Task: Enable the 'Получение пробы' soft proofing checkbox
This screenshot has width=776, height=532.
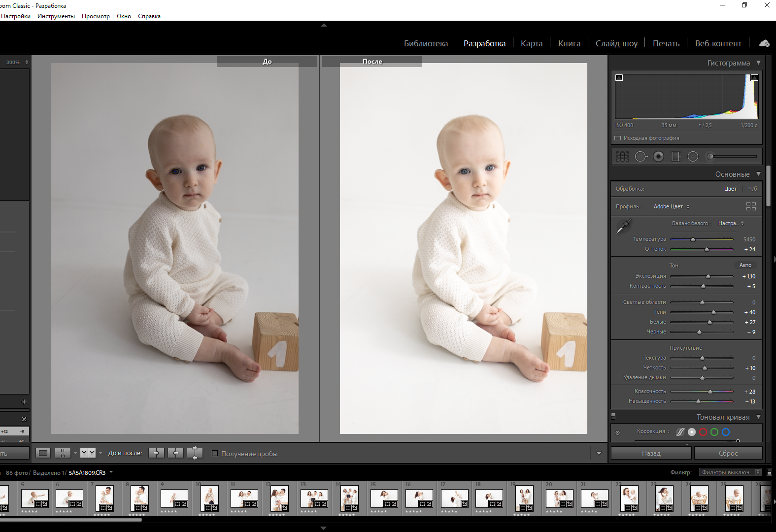Action: tap(215, 453)
